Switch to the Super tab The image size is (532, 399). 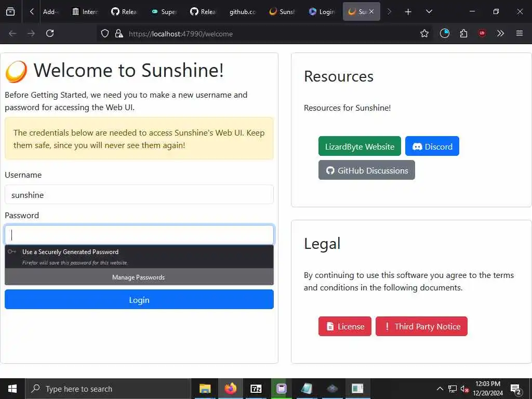pos(164,11)
